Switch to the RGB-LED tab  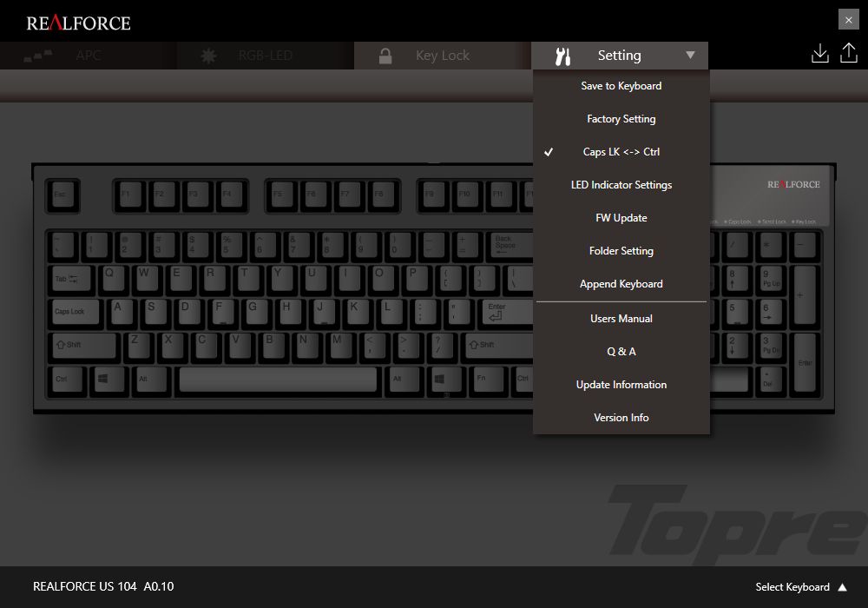coord(266,56)
